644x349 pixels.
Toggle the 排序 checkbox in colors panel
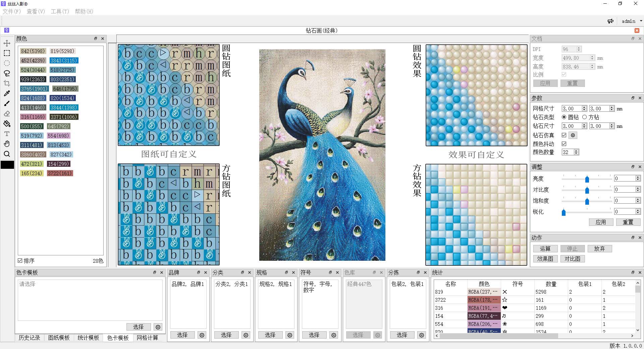point(20,260)
